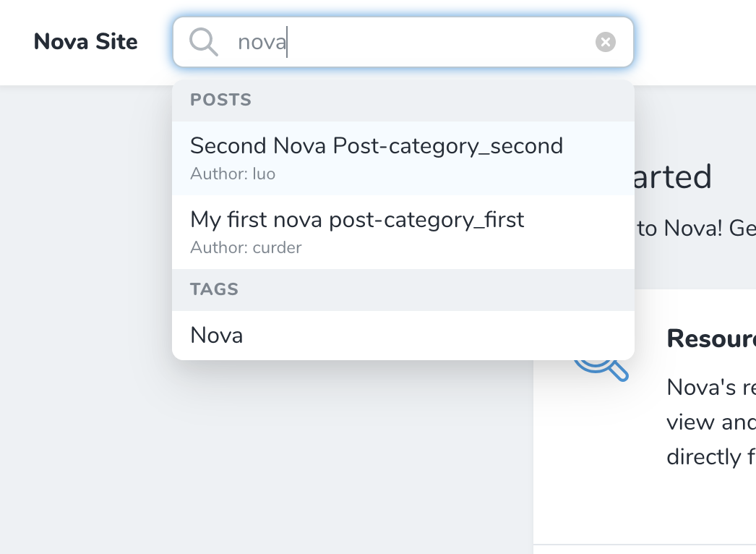756x554 pixels.
Task: Click the partially hidden "Get Started" heading
Action: 674,177
